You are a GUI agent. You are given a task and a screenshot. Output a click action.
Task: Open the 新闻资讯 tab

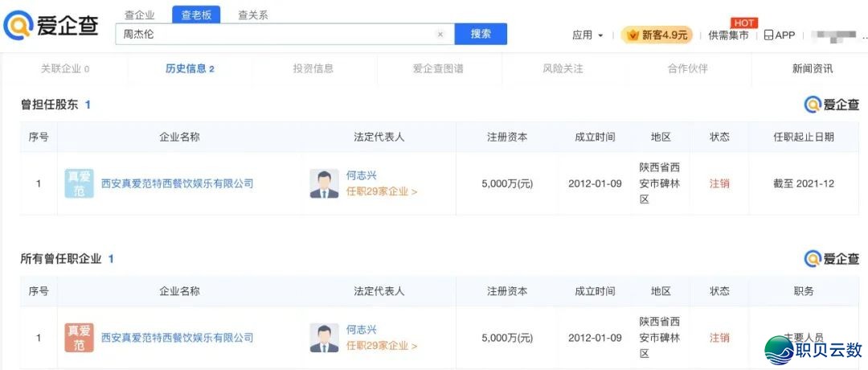[812, 68]
